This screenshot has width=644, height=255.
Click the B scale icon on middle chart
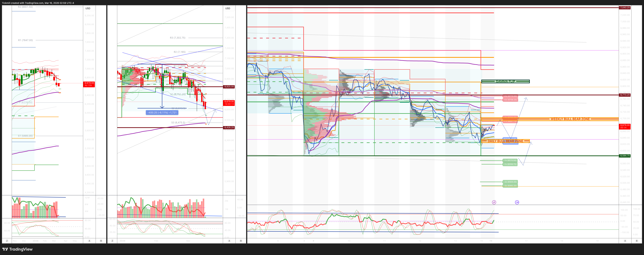(x=241, y=241)
